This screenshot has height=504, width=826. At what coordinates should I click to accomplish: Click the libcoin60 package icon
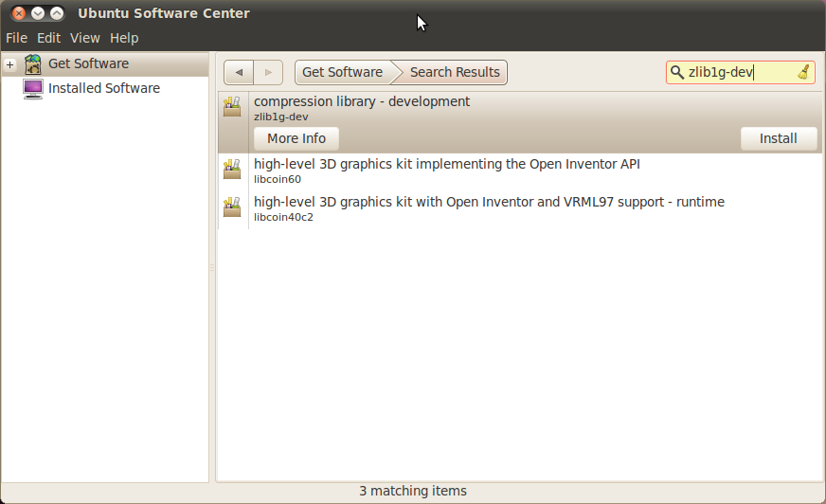pos(232,170)
